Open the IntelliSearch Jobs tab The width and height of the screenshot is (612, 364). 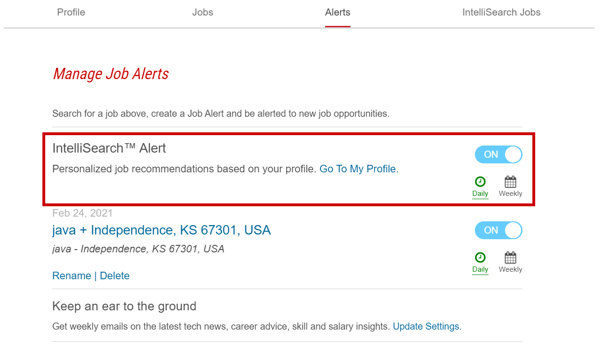(501, 12)
